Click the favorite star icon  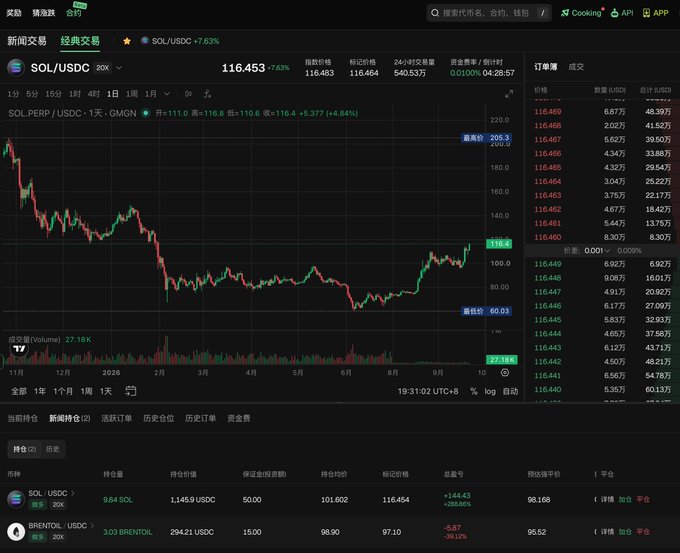[127, 41]
